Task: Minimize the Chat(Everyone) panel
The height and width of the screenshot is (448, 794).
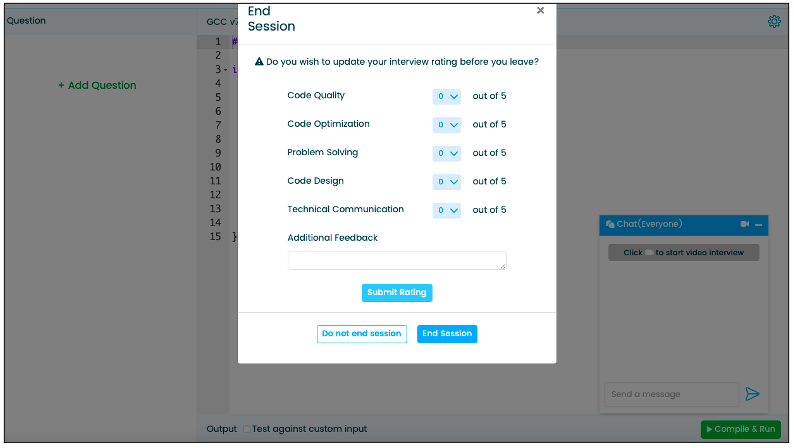Action: coord(758,224)
